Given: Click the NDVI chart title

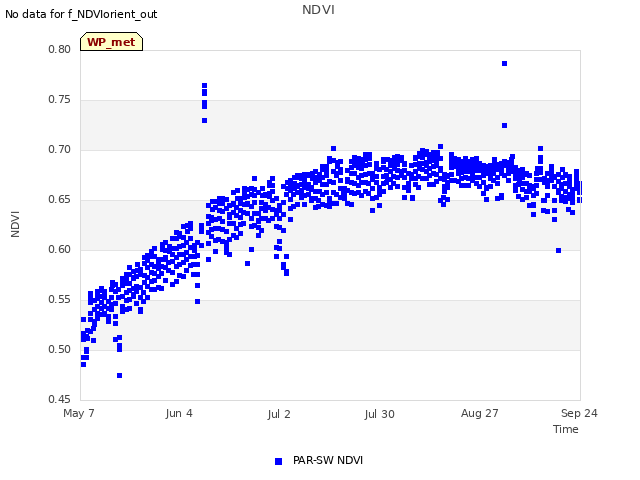Looking at the screenshot, I should [x=318, y=9].
